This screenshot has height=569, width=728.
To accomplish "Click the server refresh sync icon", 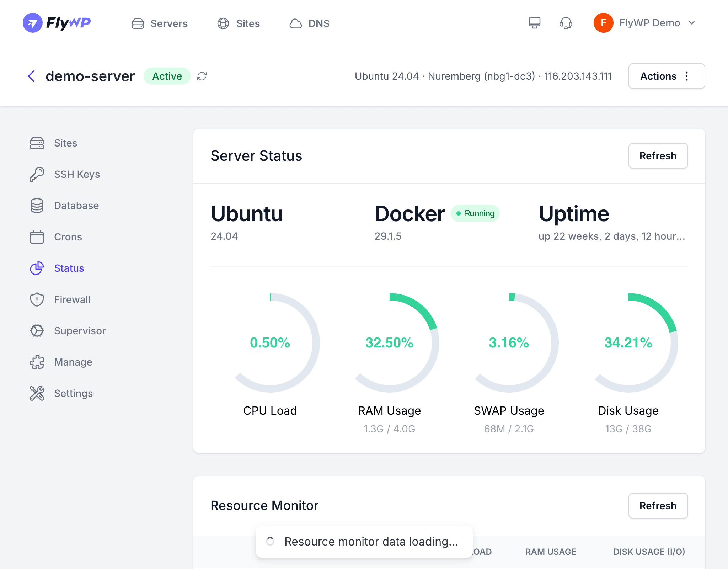I will click(202, 76).
